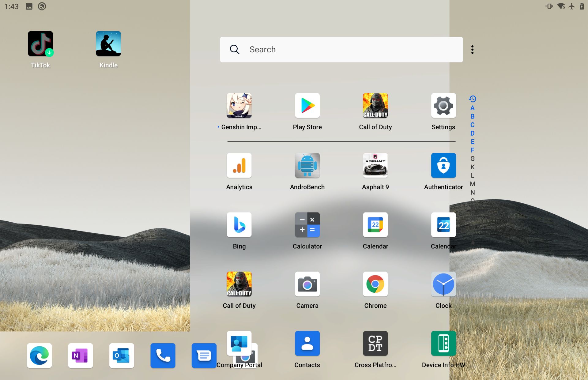Jump to recent apps via clock icon
The height and width of the screenshot is (380, 588).
tap(473, 99)
